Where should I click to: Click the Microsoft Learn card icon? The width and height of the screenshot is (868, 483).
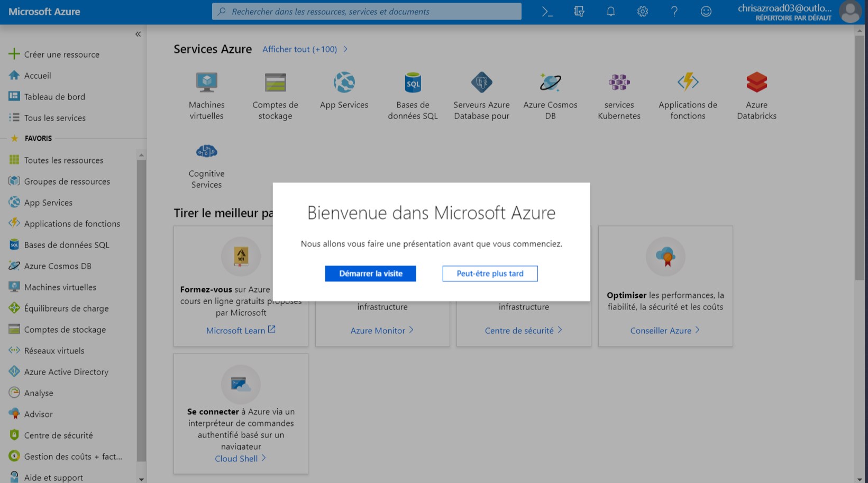[241, 257]
